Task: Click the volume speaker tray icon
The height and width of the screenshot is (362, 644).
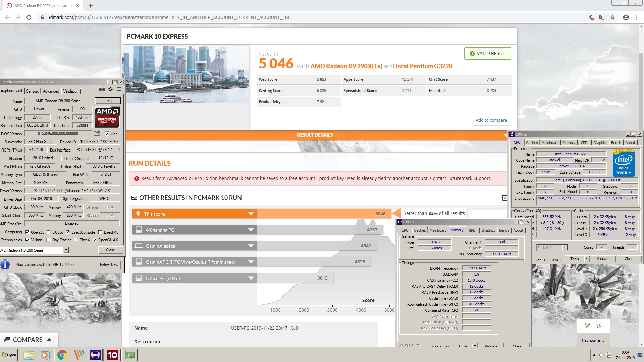Action: coord(601,355)
